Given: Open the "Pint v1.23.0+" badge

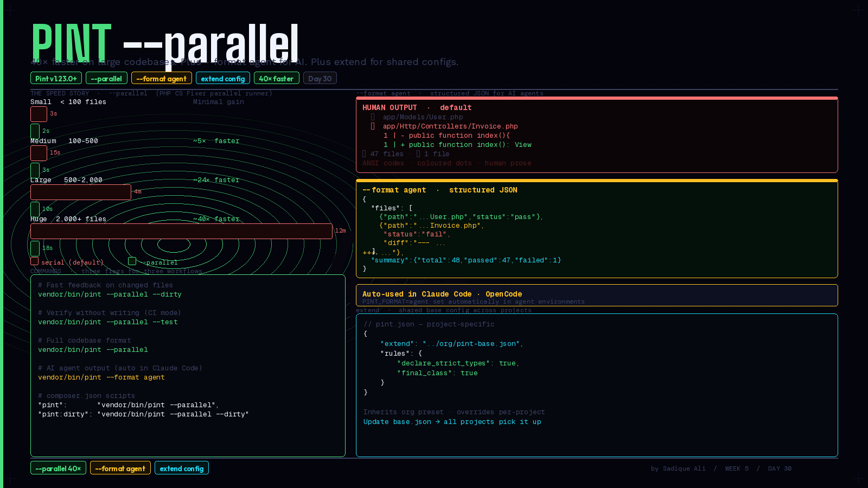Looking at the screenshot, I should click(x=56, y=78).
